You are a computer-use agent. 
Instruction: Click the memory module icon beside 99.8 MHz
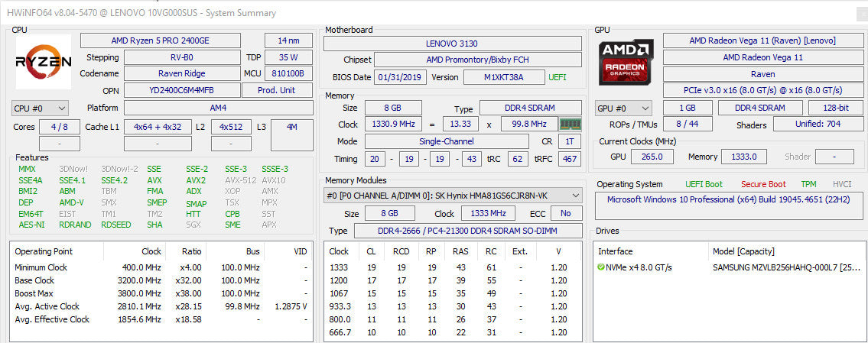click(x=570, y=125)
